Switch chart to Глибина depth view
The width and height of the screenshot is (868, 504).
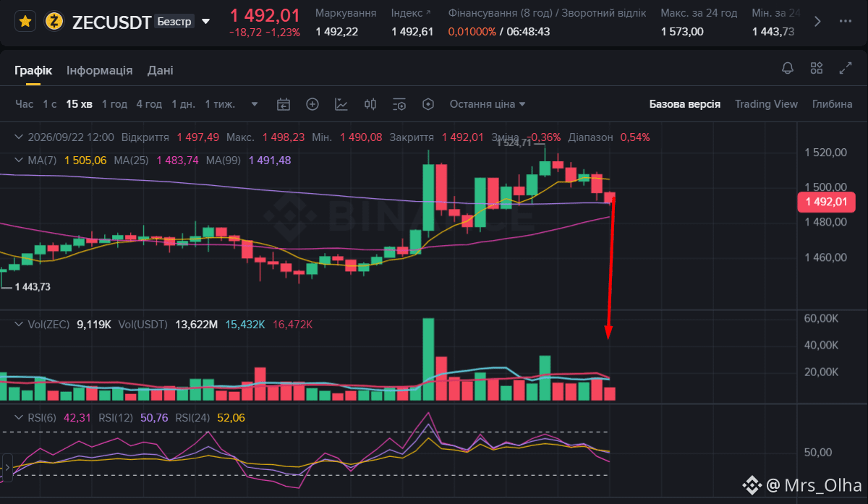point(832,104)
